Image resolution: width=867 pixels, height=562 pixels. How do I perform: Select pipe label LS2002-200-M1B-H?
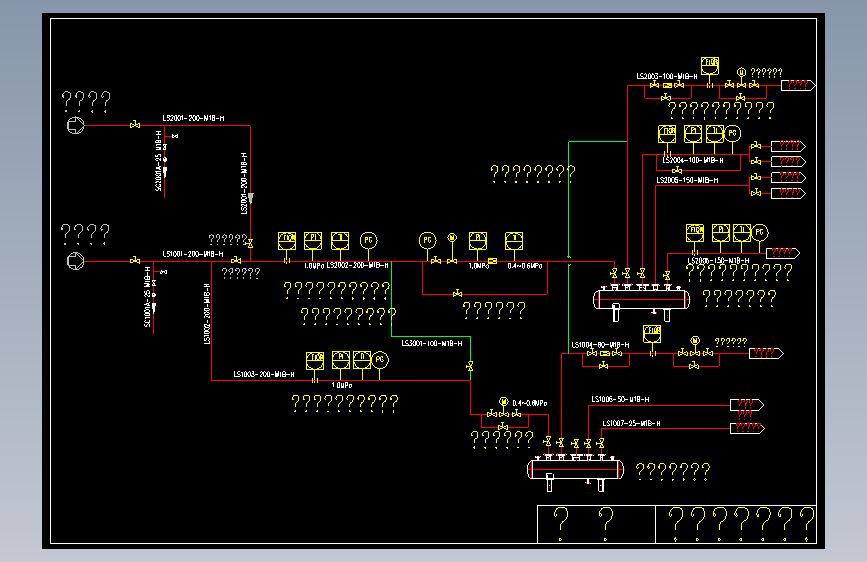pos(358,266)
